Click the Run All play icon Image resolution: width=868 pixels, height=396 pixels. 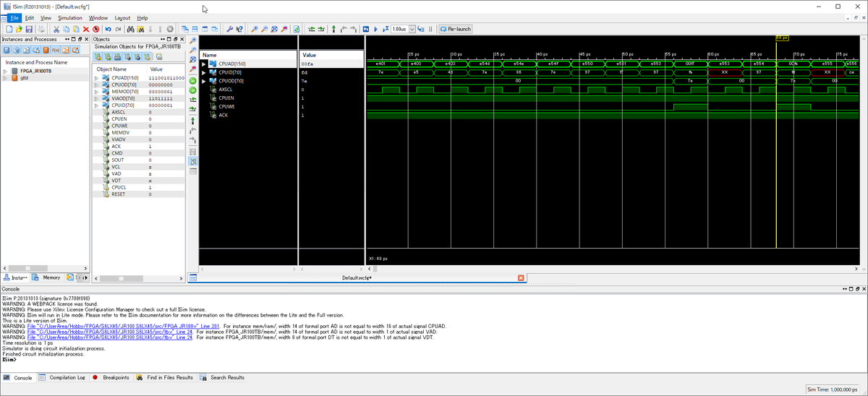tap(376, 29)
